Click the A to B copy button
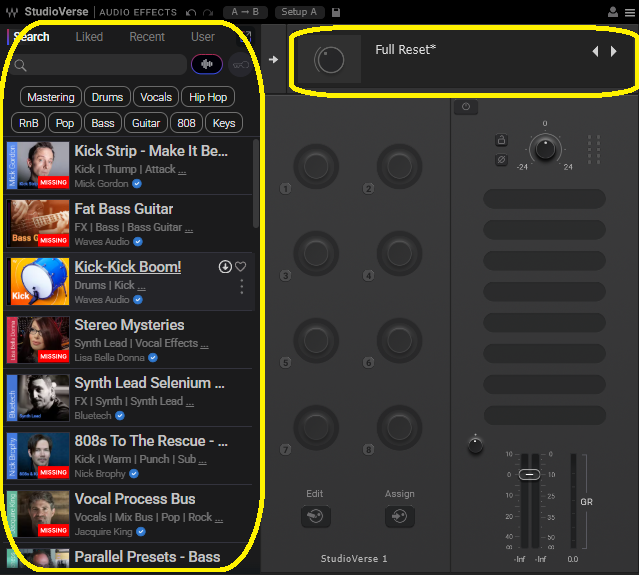 tap(245, 12)
